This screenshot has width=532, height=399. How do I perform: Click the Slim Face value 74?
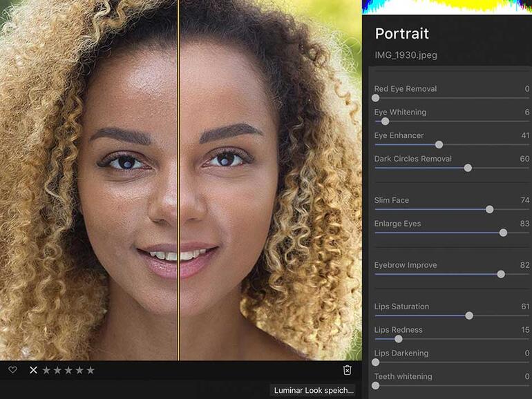pos(525,200)
